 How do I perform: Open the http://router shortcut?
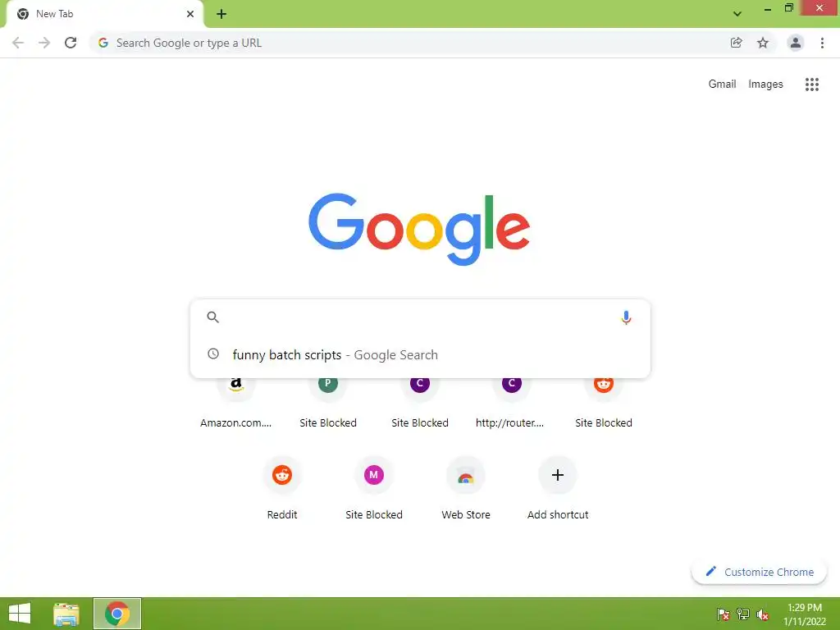pyautogui.click(x=511, y=402)
